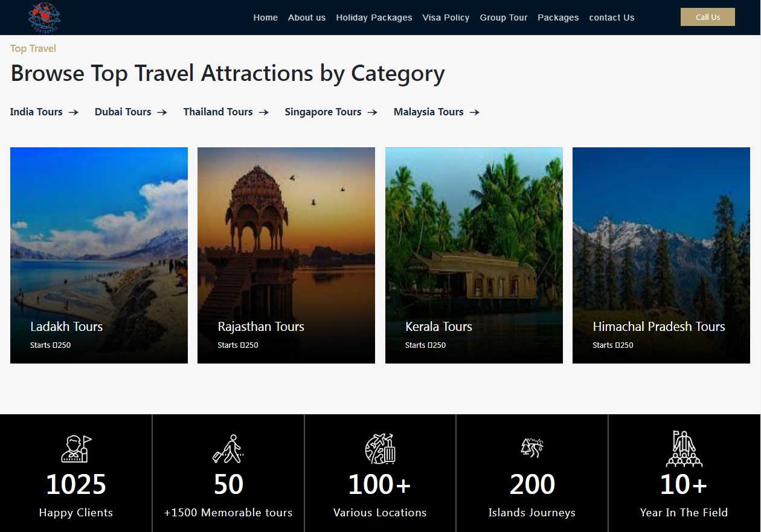
Task: Click the arrow beside Malaysia Tours
Action: click(x=474, y=112)
